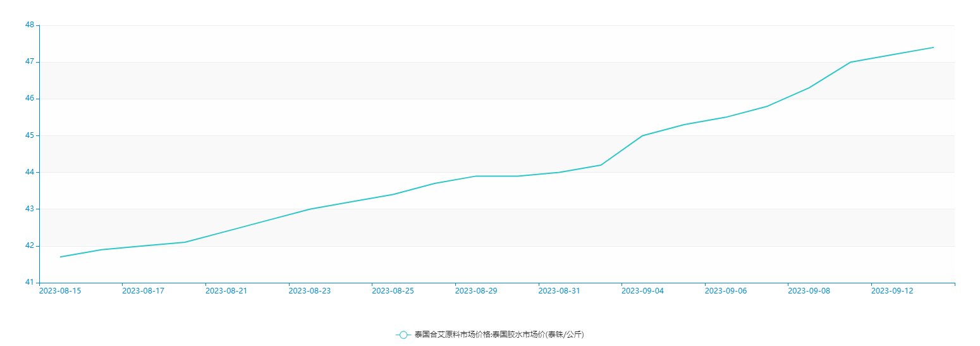This screenshot has width=980, height=346.
Task: Select the 2023-08-31 x-axis label
Action: (x=559, y=291)
